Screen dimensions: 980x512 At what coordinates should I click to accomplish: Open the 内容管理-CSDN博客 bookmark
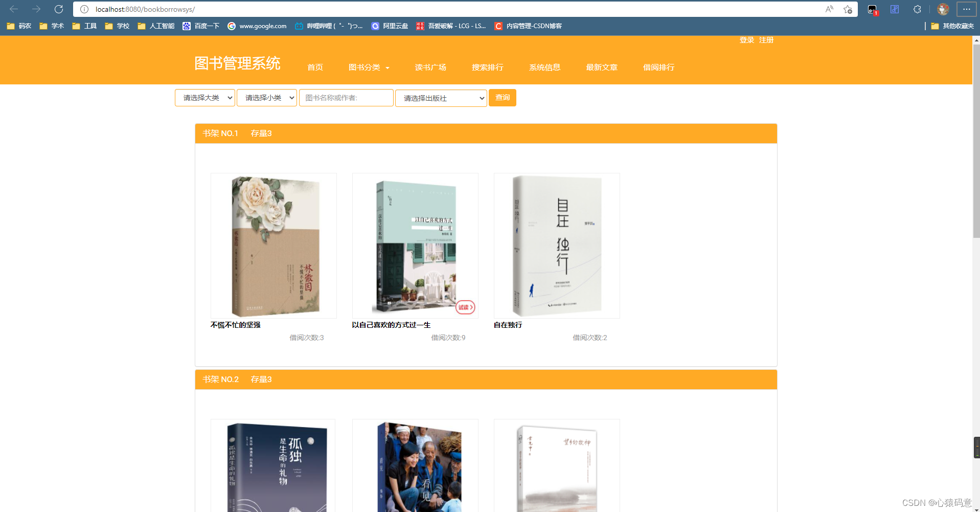(528, 26)
